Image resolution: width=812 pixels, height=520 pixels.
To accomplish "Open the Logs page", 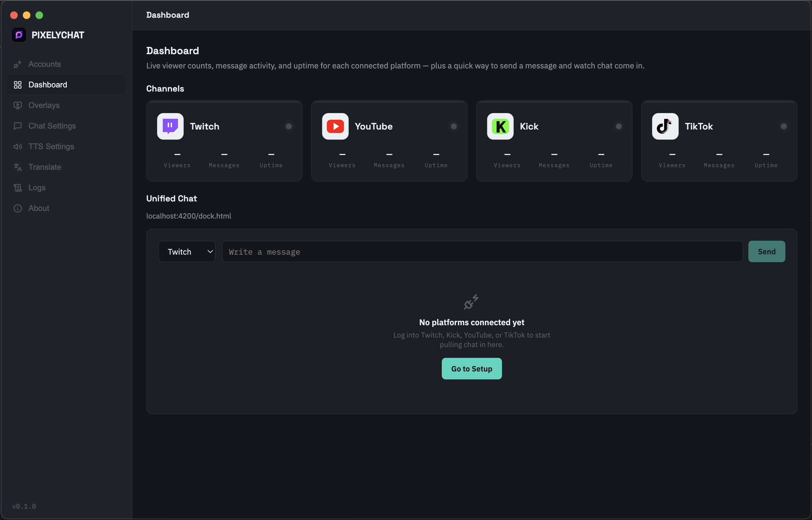I will click(x=66, y=188).
